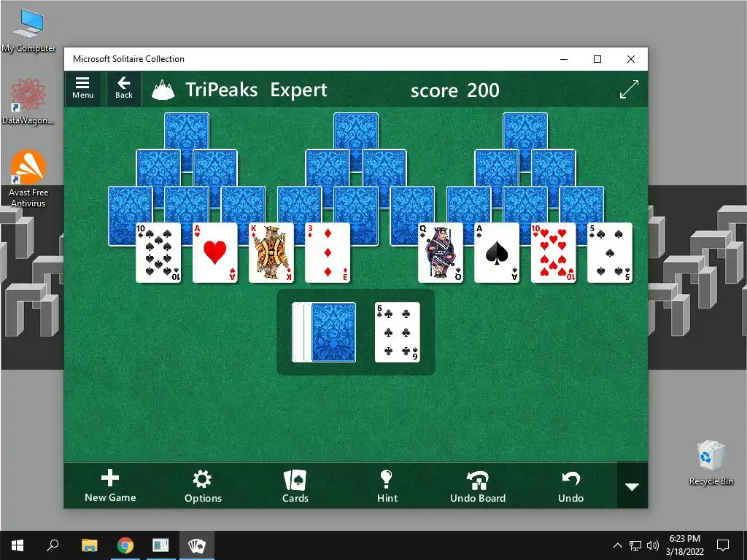Screen dimensions: 747x560
Task: Start a New Game with the plus icon
Action: click(x=110, y=486)
